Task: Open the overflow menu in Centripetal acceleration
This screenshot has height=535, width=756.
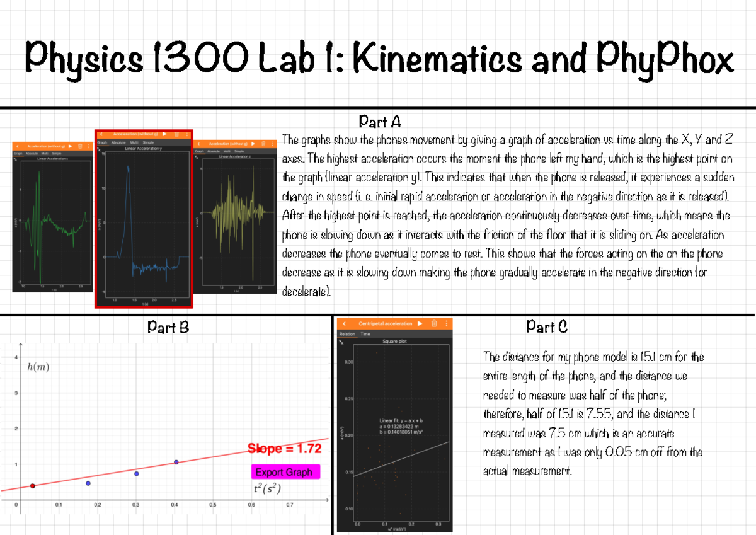Action: [447, 324]
